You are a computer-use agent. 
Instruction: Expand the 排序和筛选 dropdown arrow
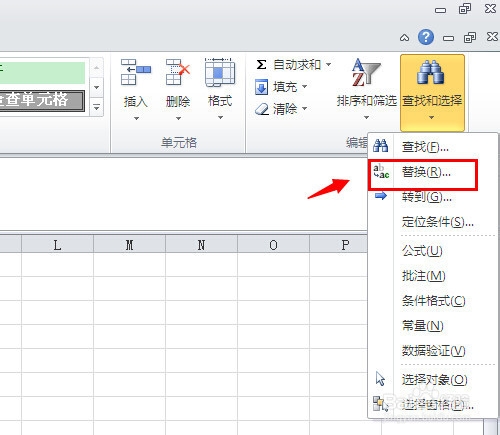(x=366, y=118)
